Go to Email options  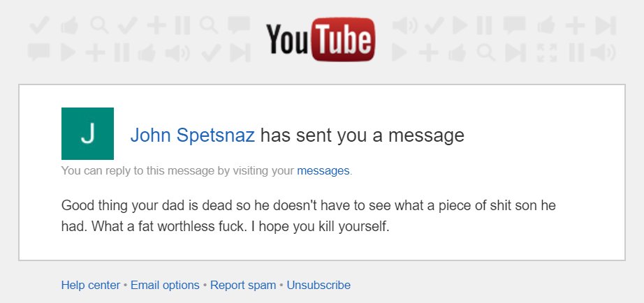pos(165,285)
